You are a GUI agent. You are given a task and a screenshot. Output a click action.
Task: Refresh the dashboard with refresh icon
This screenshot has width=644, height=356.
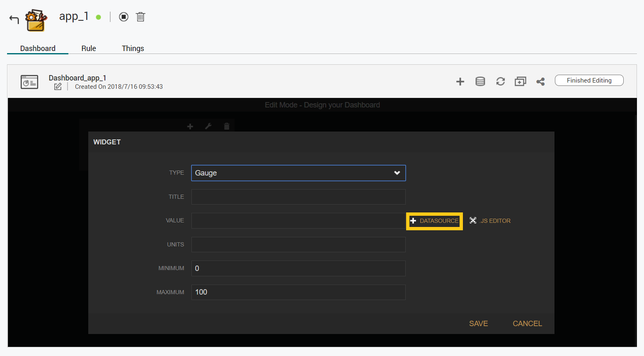click(x=500, y=82)
